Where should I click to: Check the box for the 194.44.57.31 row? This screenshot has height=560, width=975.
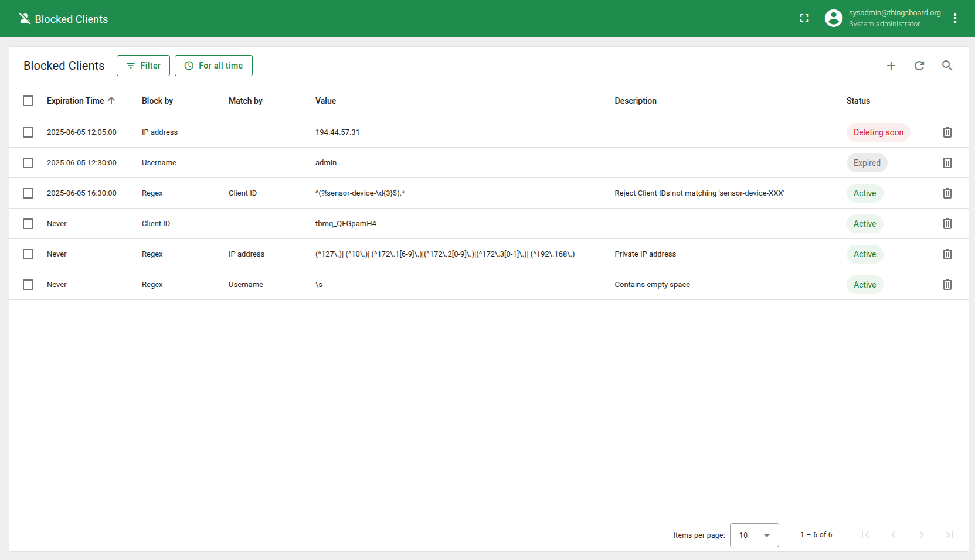tap(28, 132)
